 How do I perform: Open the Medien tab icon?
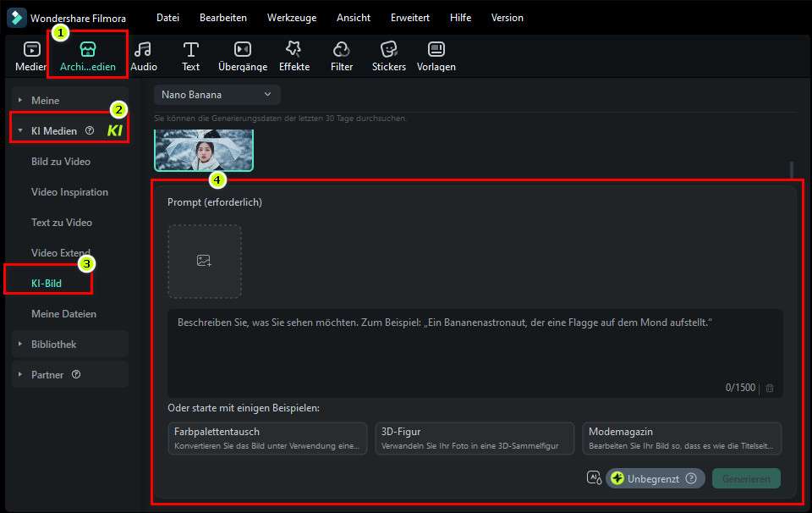pos(30,50)
